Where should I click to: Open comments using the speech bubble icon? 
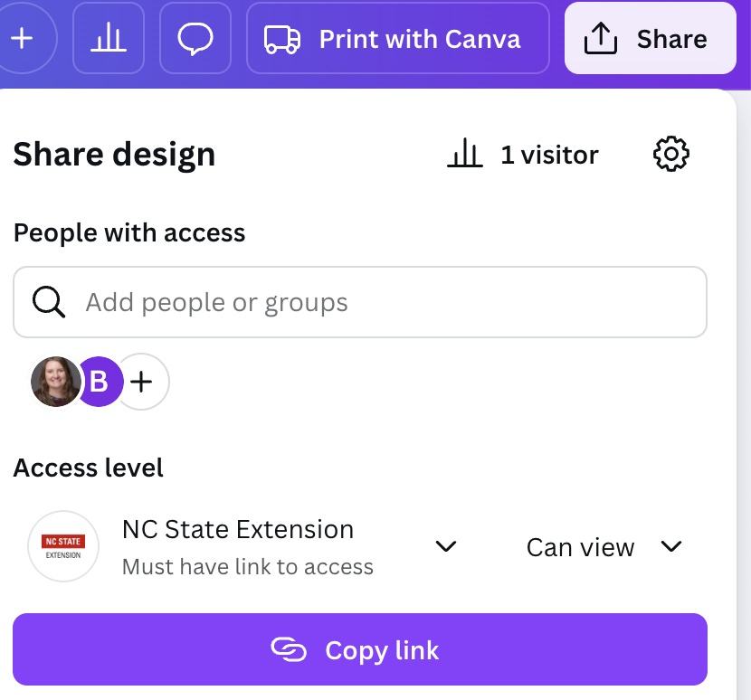click(x=194, y=38)
